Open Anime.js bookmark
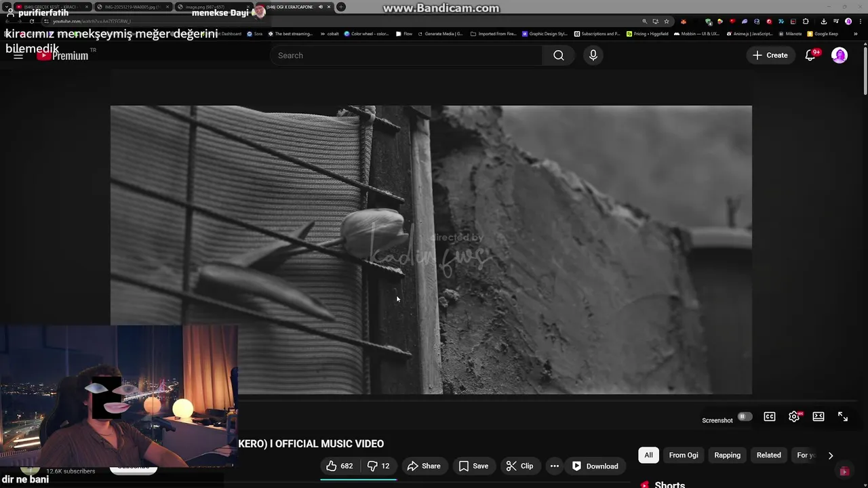The width and height of the screenshot is (868, 488). coord(749,34)
